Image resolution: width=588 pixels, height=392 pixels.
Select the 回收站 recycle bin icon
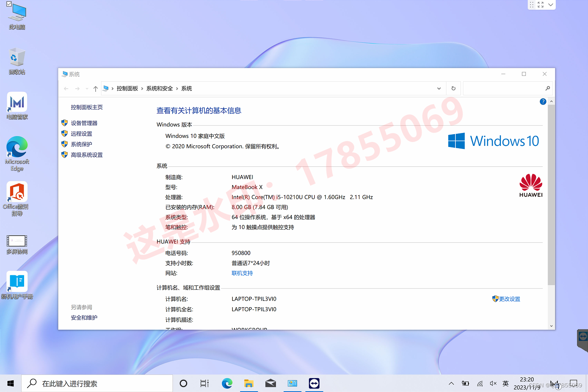17,61
